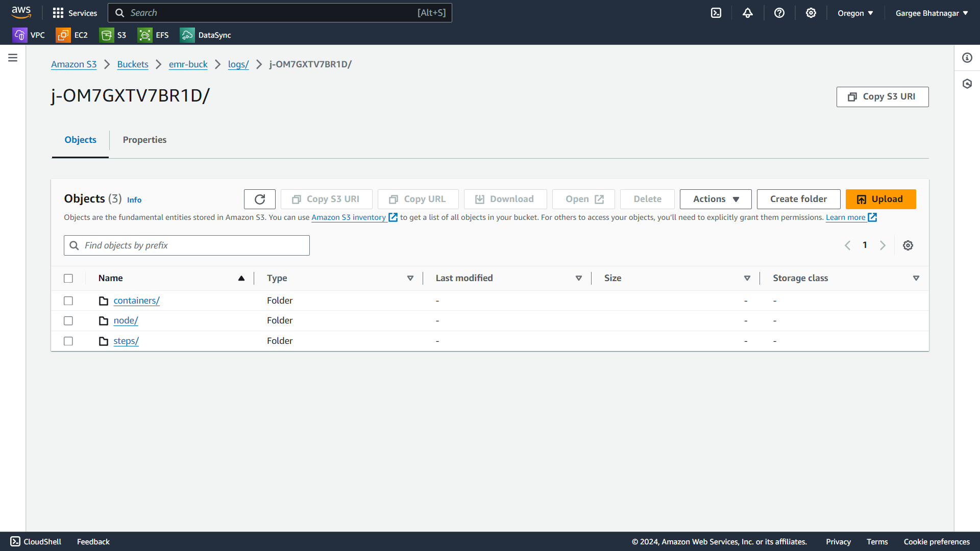Screen dimensions: 980x551
Task: Open the Gargee Bhatnagar account menu
Action: pyautogui.click(x=932, y=13)
